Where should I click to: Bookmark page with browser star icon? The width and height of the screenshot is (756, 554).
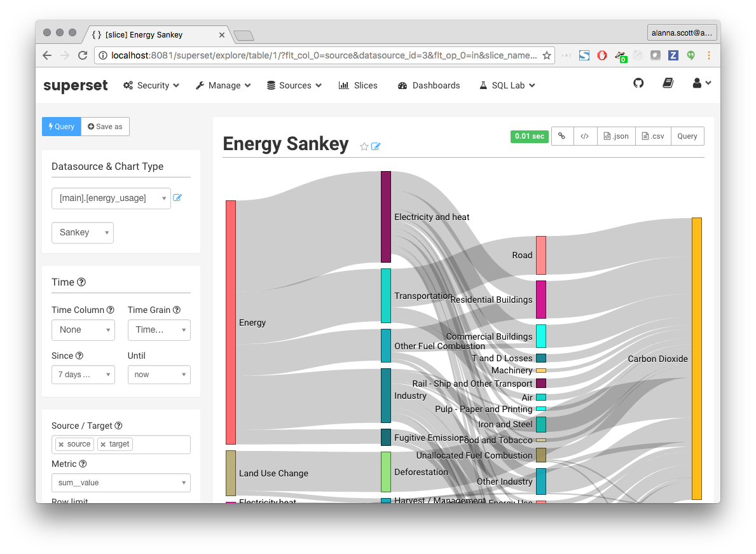pos(546,56)
